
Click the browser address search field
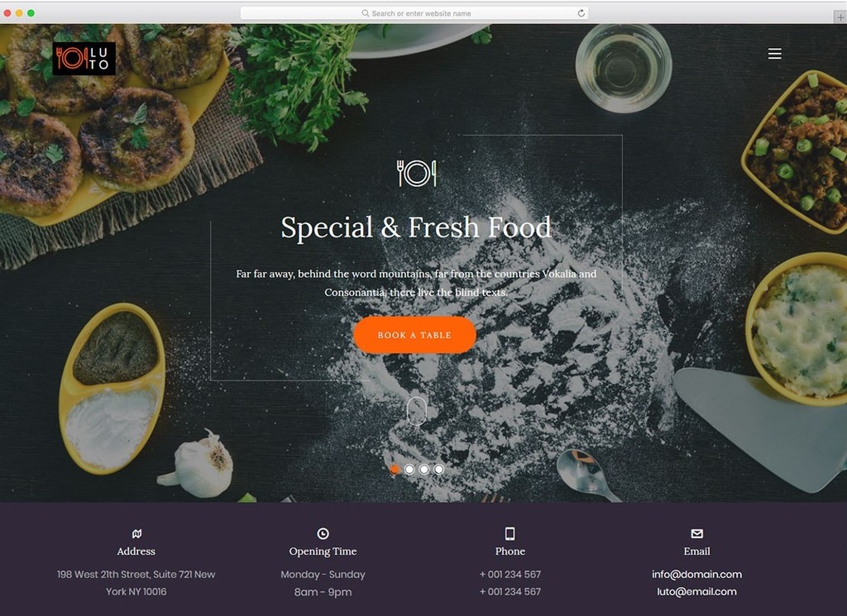point(414,13)
